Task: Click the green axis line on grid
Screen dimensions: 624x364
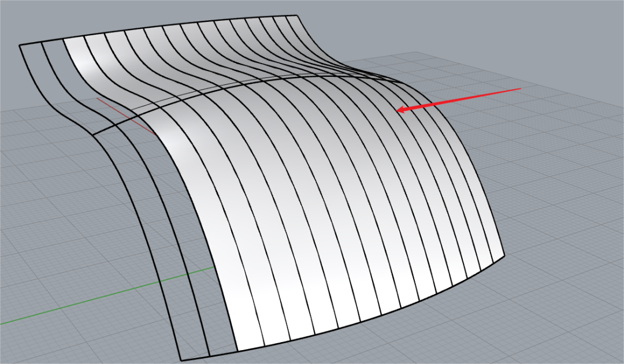Action: point(107,296)
